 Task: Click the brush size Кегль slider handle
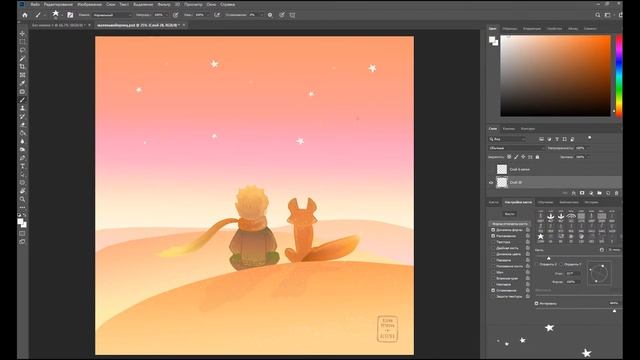pyautogui.click(x=549, y=258)
